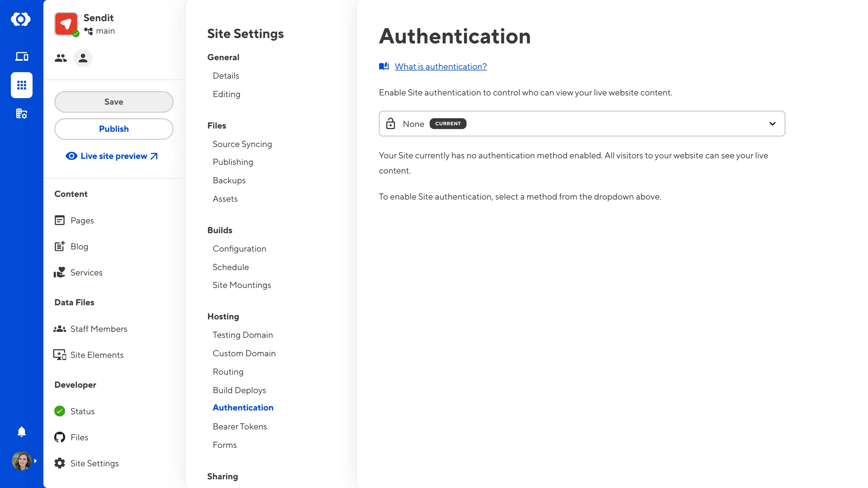Screen dimensions: 868x488
Task: Click the Live site preview icon
Action: pos(71,156)
